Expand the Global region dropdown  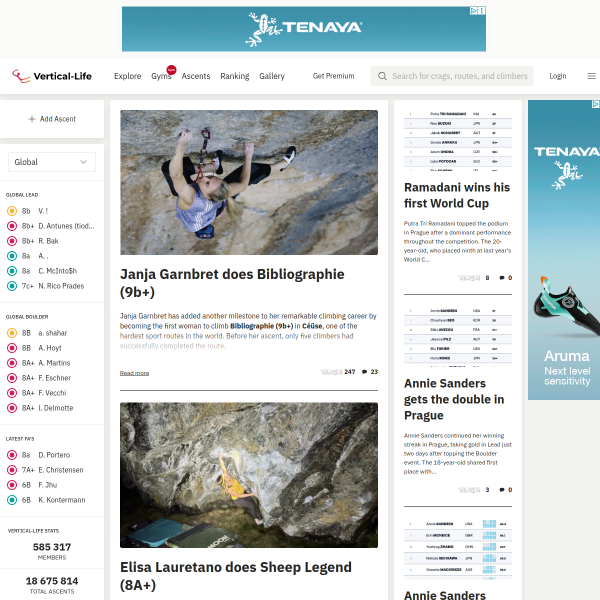(52, 162)
